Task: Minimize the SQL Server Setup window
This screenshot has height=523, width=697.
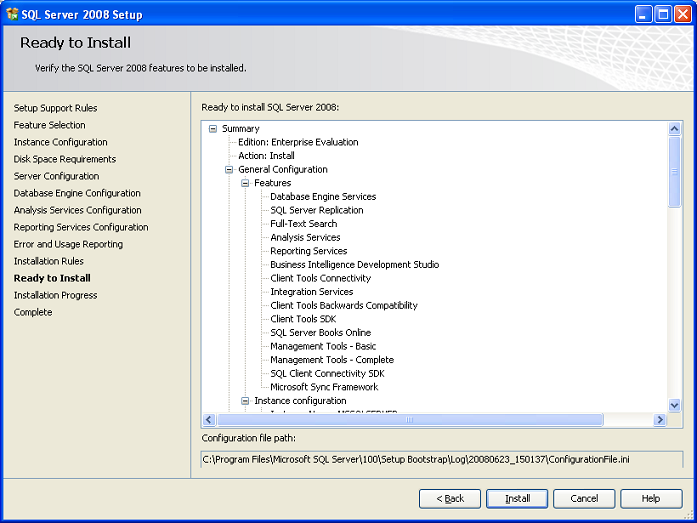Action: pyautogui.click(x=643, y=14)
